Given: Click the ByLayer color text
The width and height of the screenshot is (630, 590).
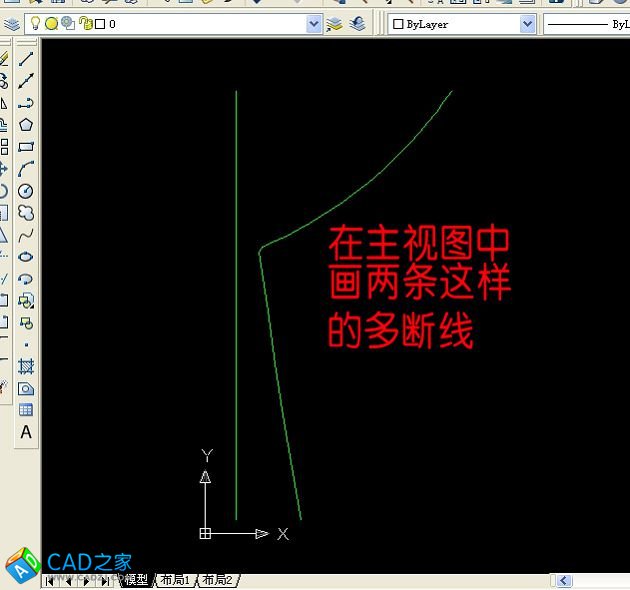Looking at the screenshot, I should (427, 25).
